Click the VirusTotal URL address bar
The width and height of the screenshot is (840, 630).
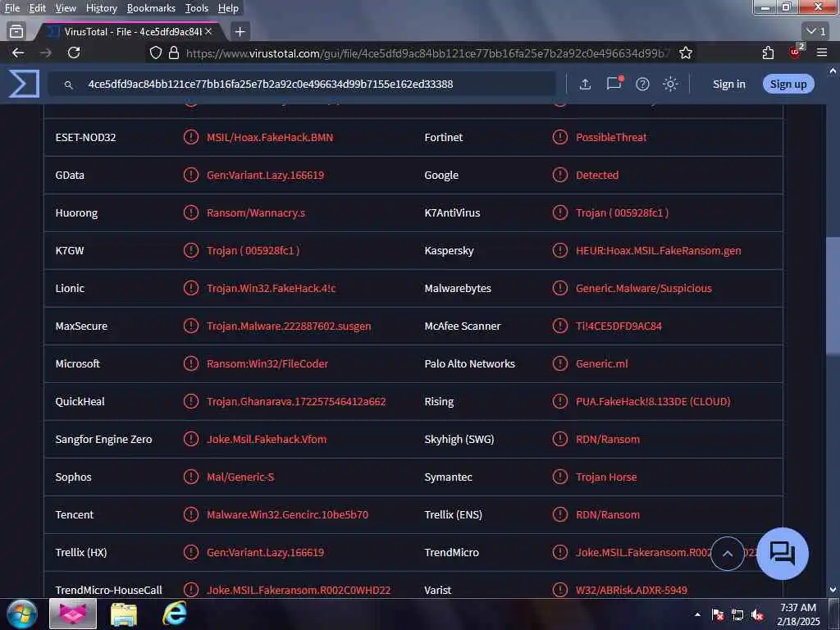[427, 53]
